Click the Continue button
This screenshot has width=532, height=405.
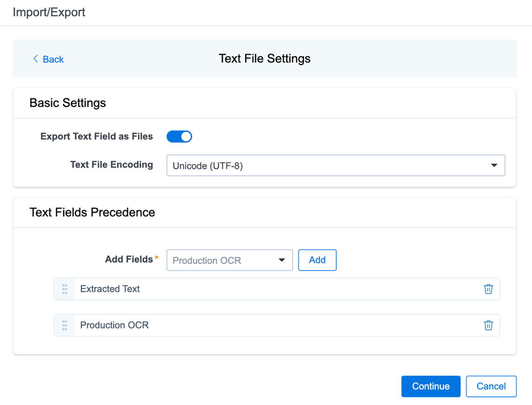click(x=431, y=386)
